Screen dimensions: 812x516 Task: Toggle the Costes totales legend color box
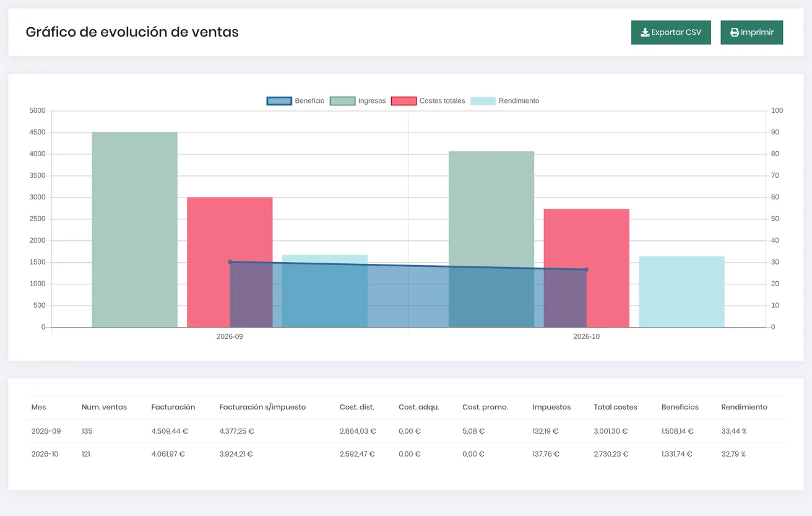click(x=404, y=101)
